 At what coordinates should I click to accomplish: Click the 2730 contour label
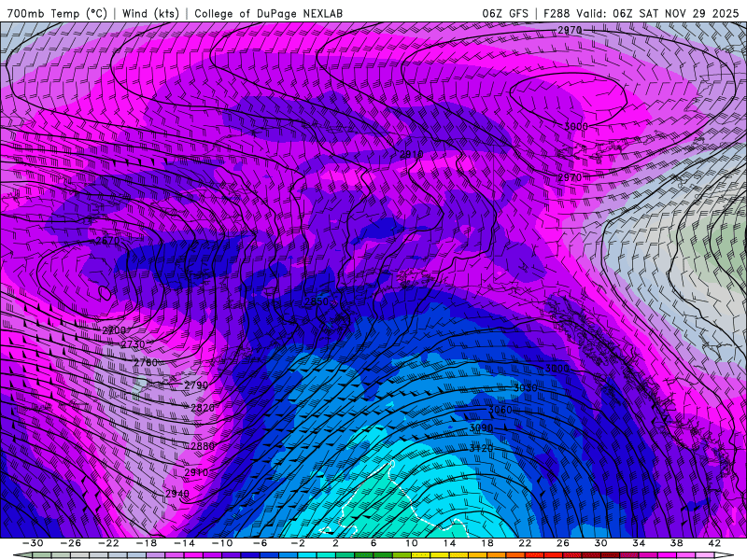coord(133,344)
